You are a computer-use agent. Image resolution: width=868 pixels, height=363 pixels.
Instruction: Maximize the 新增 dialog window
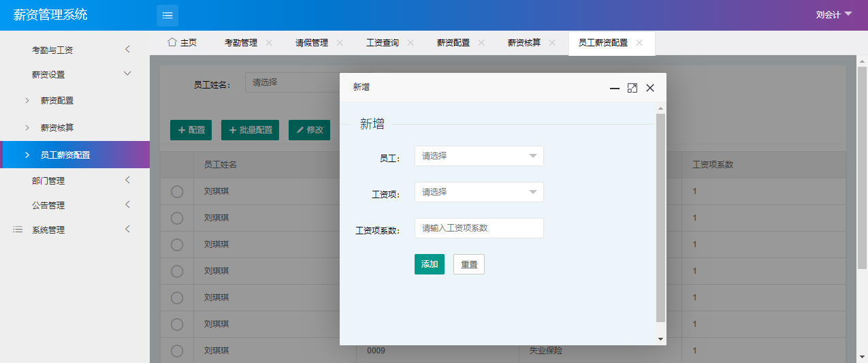(x=632, y=88)
